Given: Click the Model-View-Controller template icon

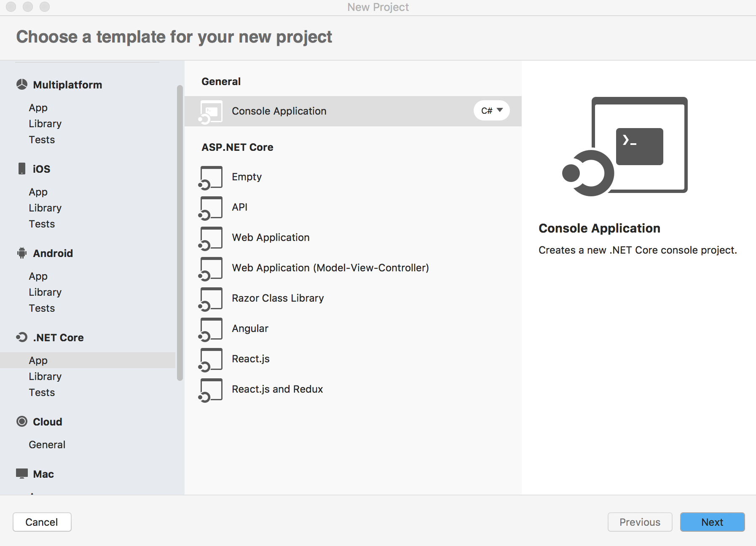Looking at the screenshot, I should 210,269.
